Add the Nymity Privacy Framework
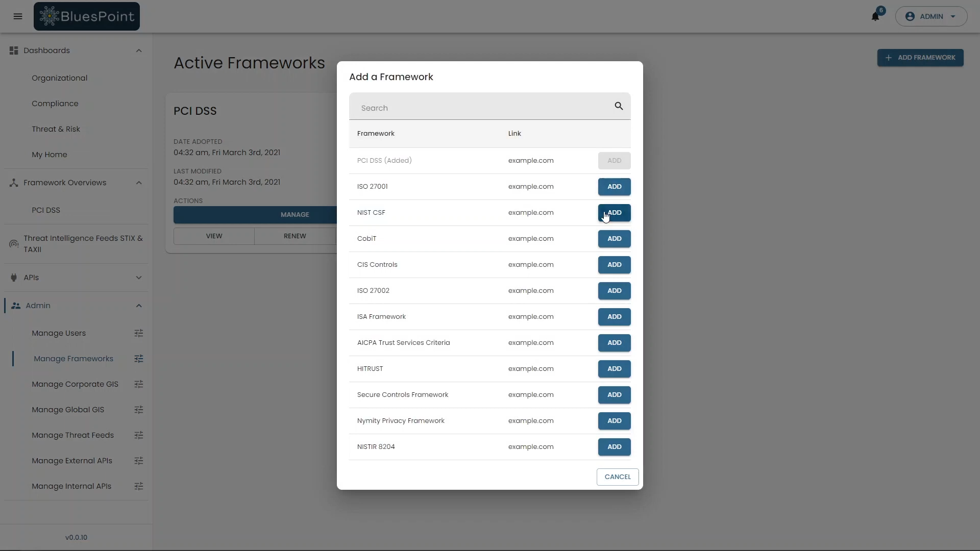 tap(614, 421)
